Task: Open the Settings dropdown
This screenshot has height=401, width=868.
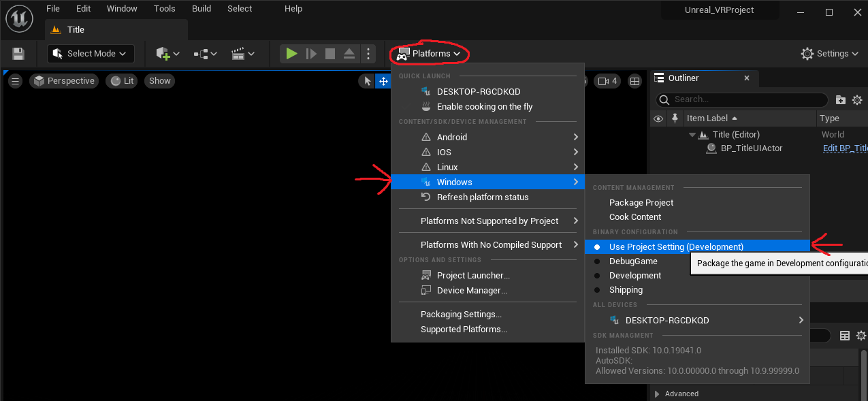Action: (829, 54)
